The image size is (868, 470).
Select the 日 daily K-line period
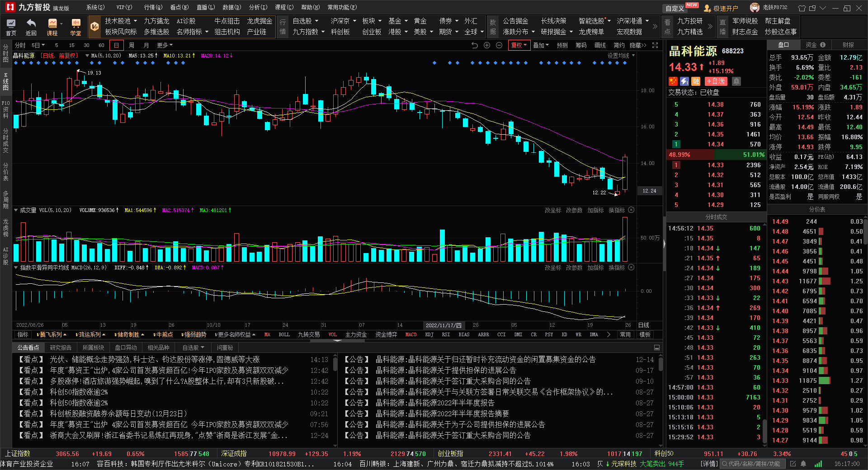pyautogui.click(x=117, y=45)
